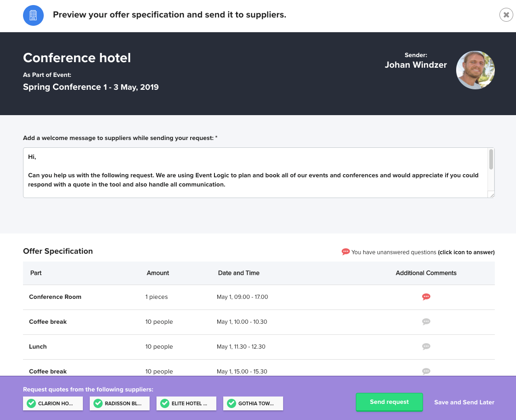The height and width of the screenshot is (420, 516).
Task: Click 'May 1, 10.00 - 10.30' time cell
Action: point(242,321)
